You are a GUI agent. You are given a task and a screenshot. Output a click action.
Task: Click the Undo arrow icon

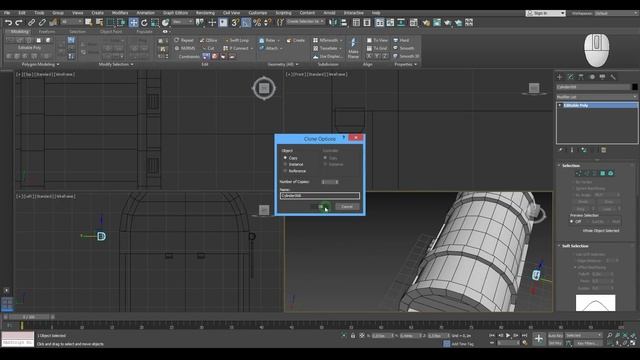coord(8,22)
